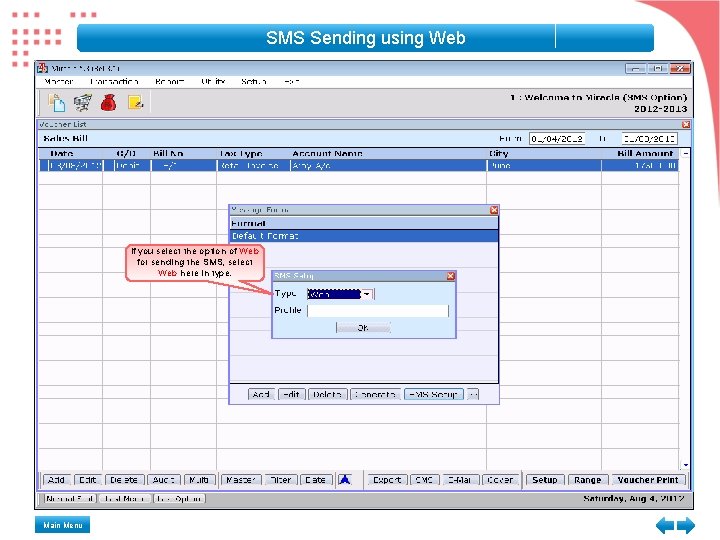Click the Audit button
This screenshot has width=720, height=540.
[163, 480]
